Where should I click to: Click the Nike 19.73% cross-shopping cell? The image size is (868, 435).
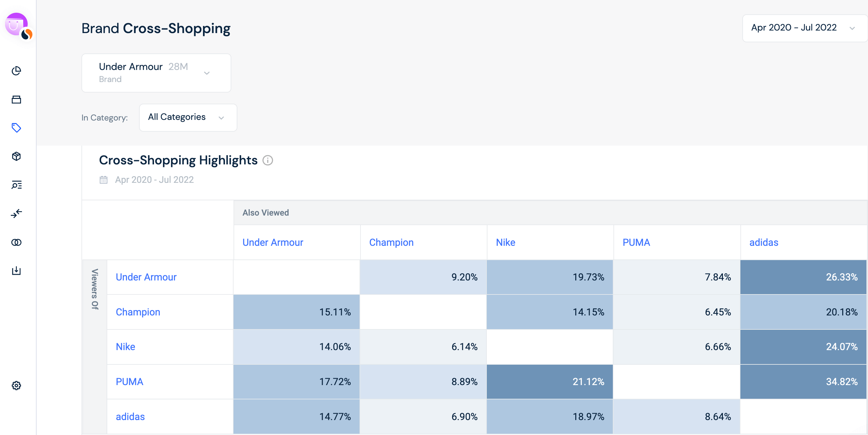[x=549, y=276]
